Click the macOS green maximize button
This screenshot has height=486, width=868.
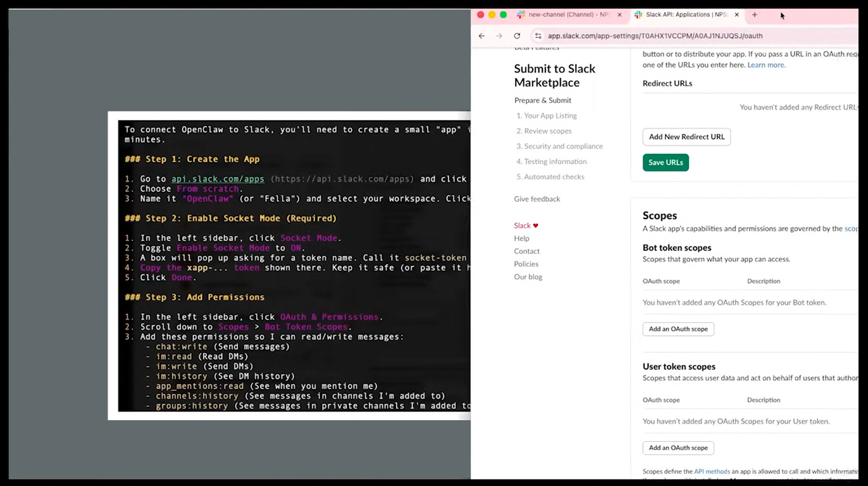[x=503, y=15]
